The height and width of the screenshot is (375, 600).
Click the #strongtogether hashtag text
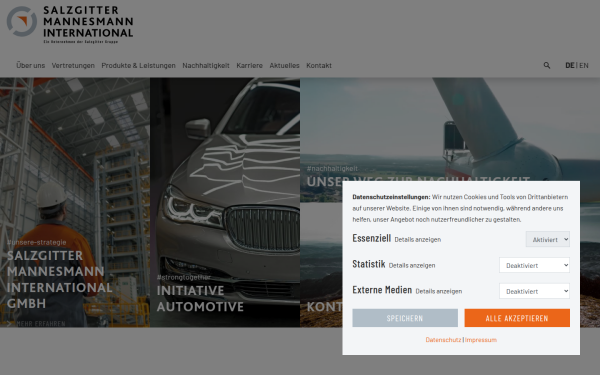[184, 277]
